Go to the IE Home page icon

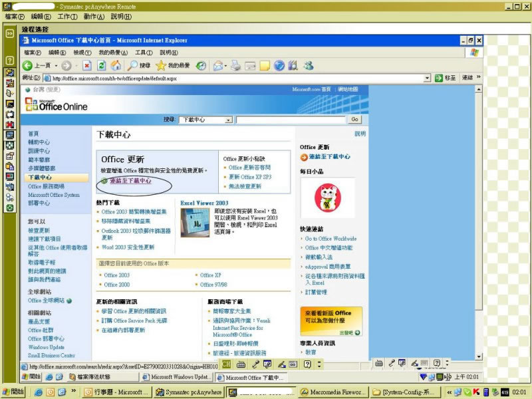[116, 65]
